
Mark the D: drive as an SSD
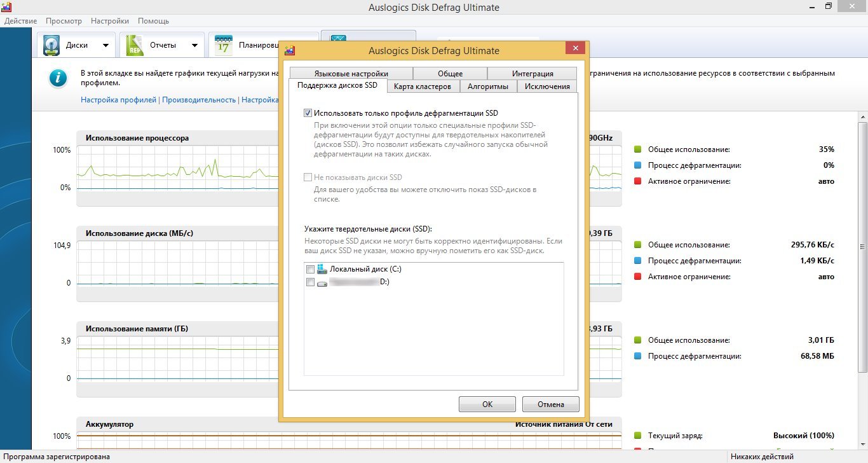[x=310, y=282]
